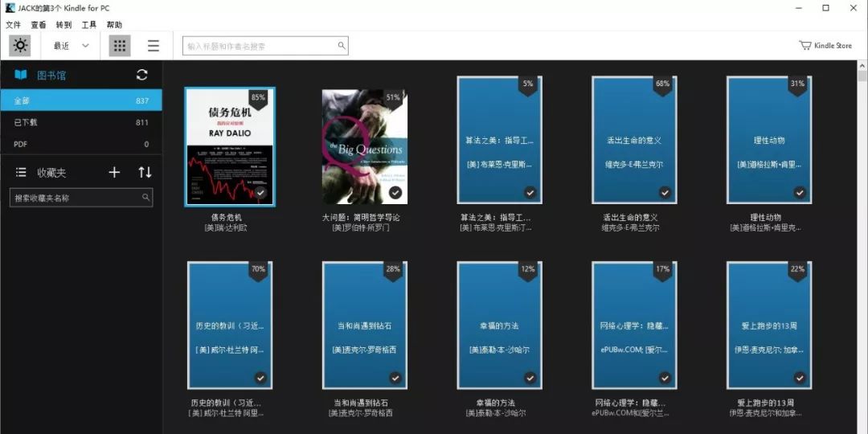
Task: Add a new collection with plus icon
Action: 114,172
